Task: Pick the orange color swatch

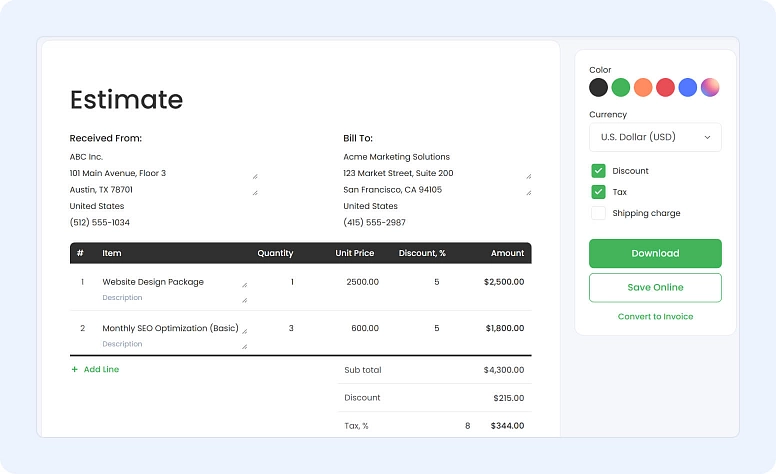Action: (643, 87)
